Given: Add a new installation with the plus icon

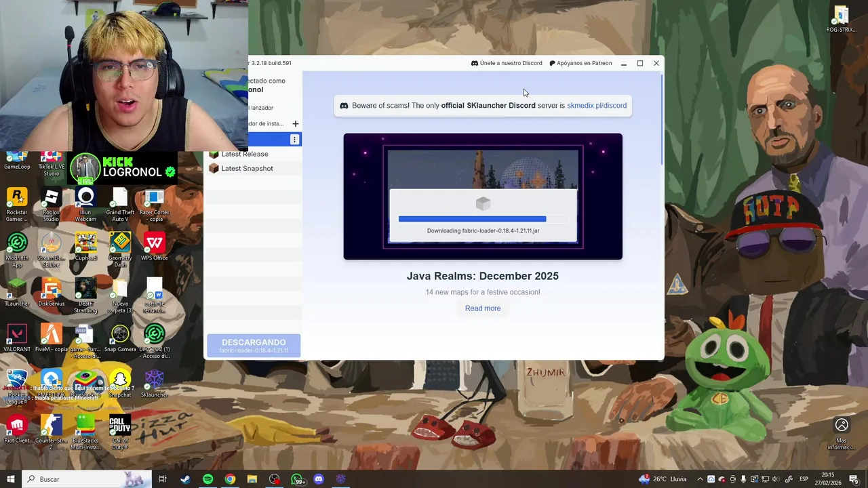Looking at the screenshot, I should [x=295, y=123].
